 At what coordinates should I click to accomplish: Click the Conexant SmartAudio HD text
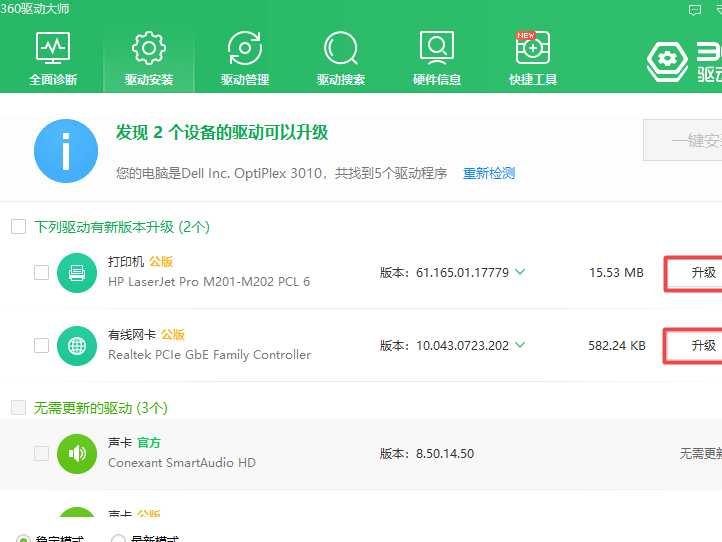click(182, 463)
